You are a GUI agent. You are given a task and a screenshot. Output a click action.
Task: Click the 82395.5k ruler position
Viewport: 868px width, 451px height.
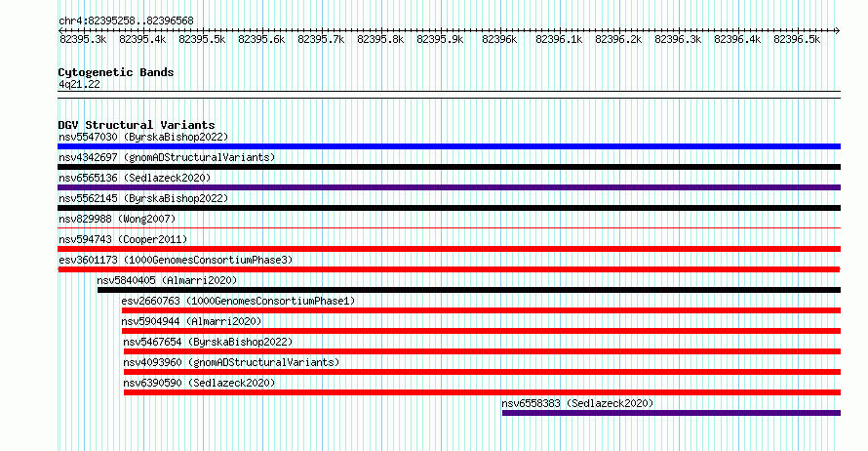click(x=202, y=39)
